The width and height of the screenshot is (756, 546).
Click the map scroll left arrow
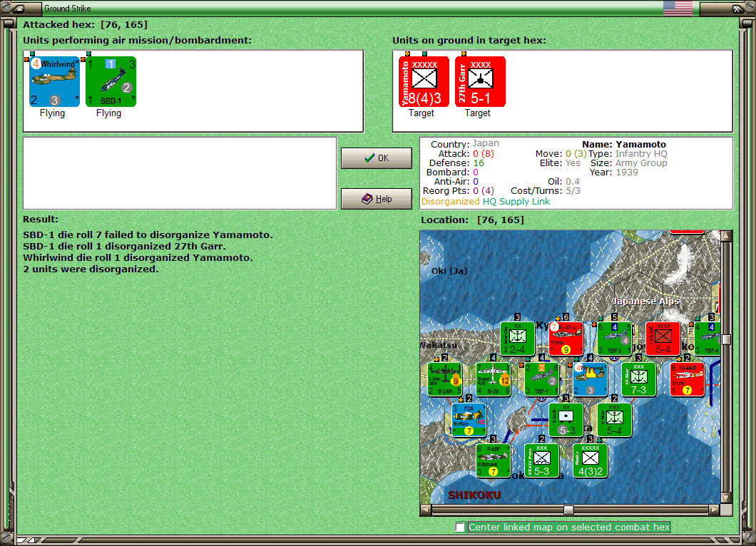coord(426,510)
